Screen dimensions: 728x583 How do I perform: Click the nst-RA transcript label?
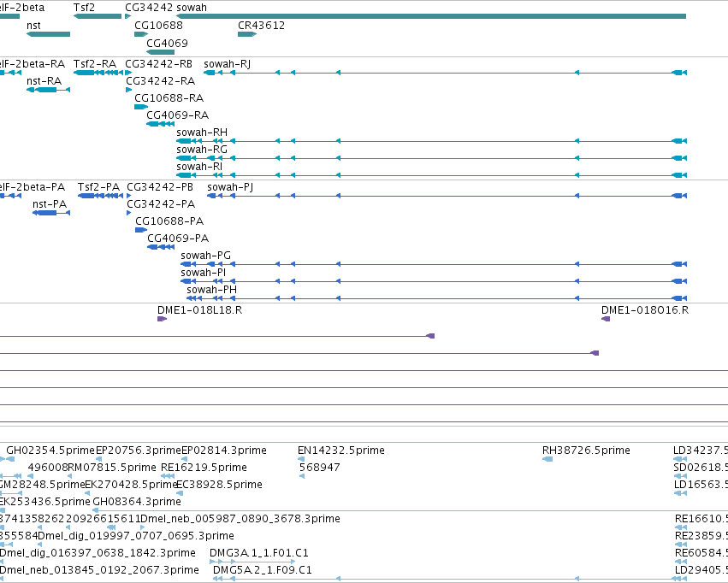[x=44, y=80]
